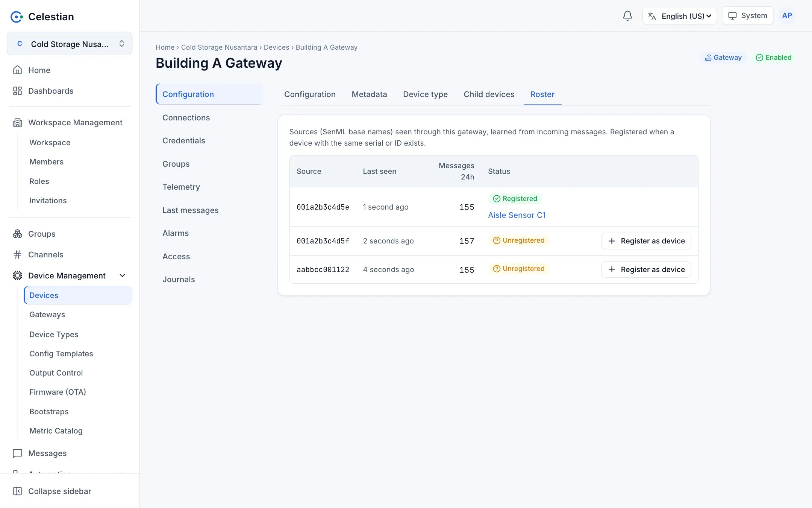Select Devices in the sidebar
Viewport: 812px width, 508px height.
coord(78,295)
